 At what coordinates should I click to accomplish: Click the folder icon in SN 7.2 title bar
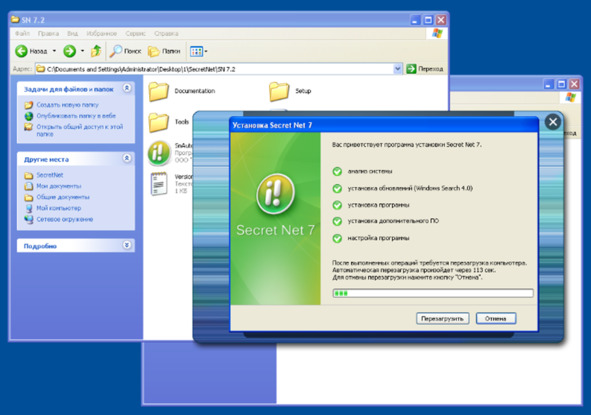(15, 20)
